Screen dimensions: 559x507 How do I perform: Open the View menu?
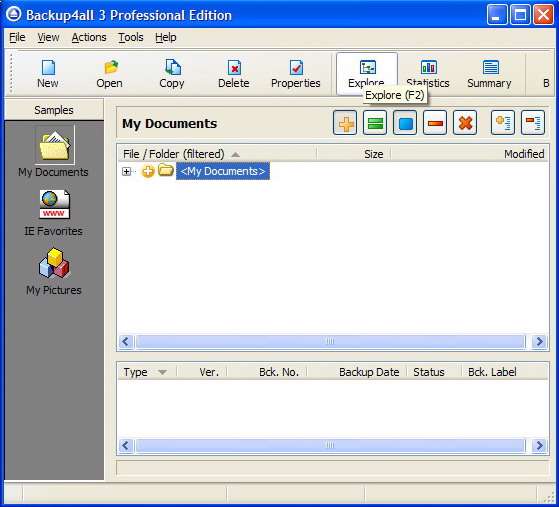48,37
